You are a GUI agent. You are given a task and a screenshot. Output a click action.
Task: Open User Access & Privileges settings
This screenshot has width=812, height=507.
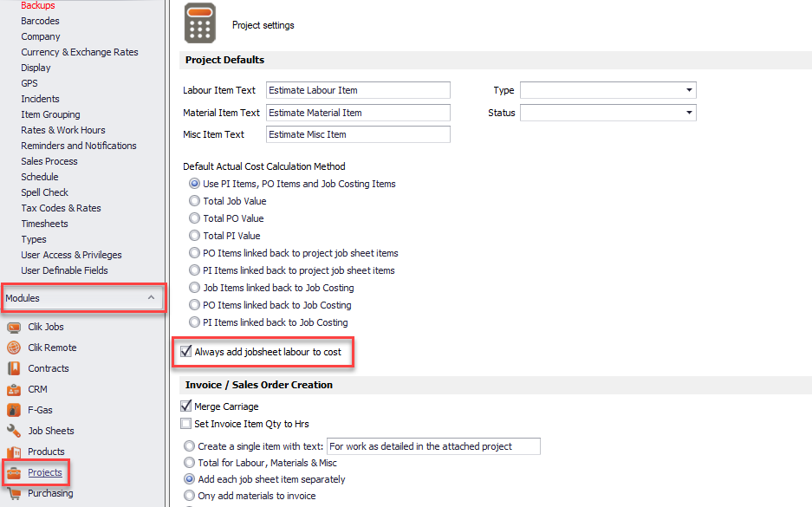(71, 255)
